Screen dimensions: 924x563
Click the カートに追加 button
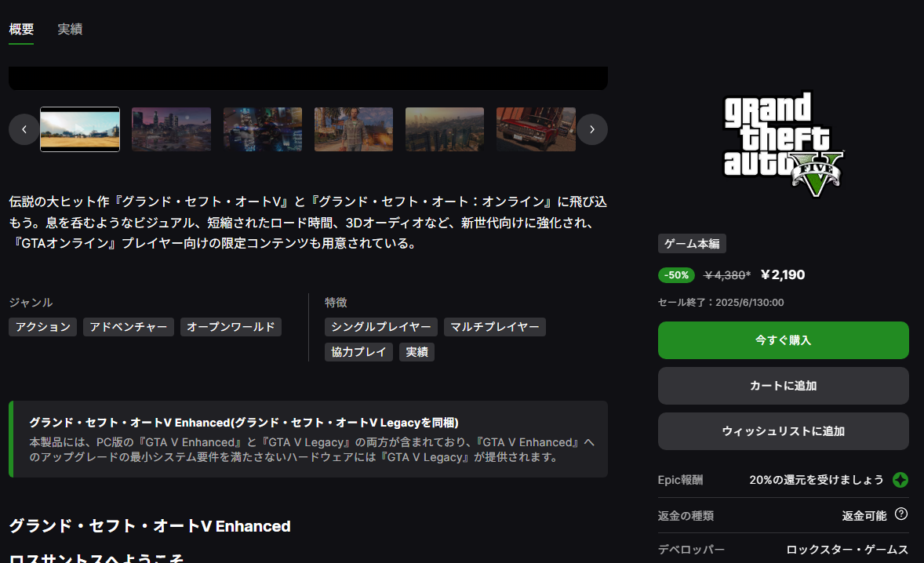tap(783, 386)
